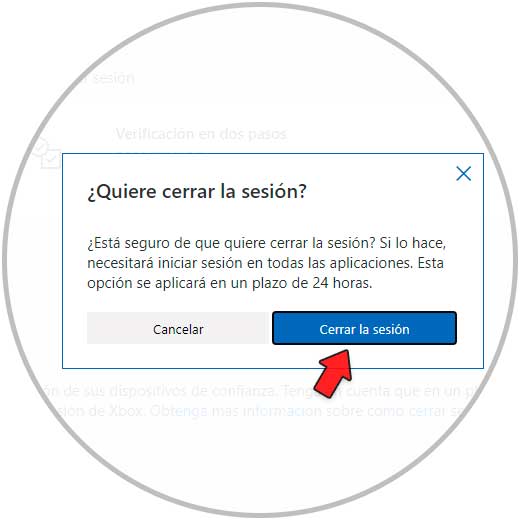Click the necesitará iniciar sesión text line
The image size is (520, 520).
pyautogui.click(x=265, y=263)
